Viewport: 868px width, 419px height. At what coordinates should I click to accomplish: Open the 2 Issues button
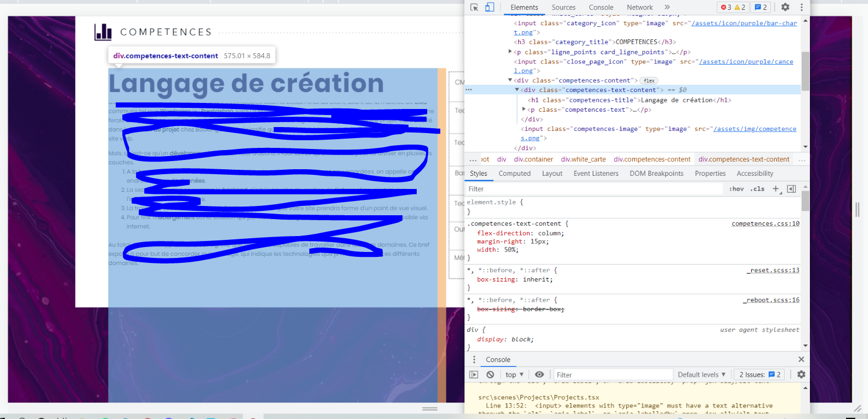click(759, 375)
